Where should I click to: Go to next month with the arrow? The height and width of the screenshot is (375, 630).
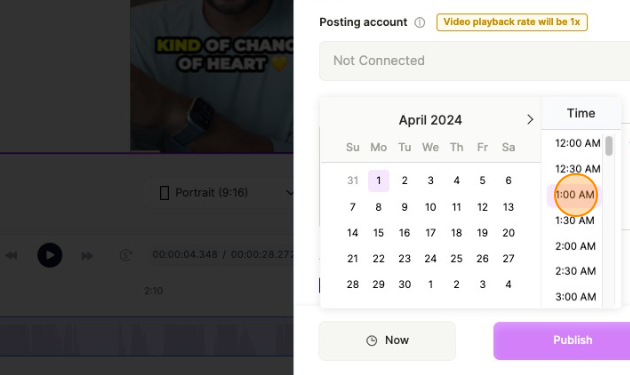[x=530, y=119]
